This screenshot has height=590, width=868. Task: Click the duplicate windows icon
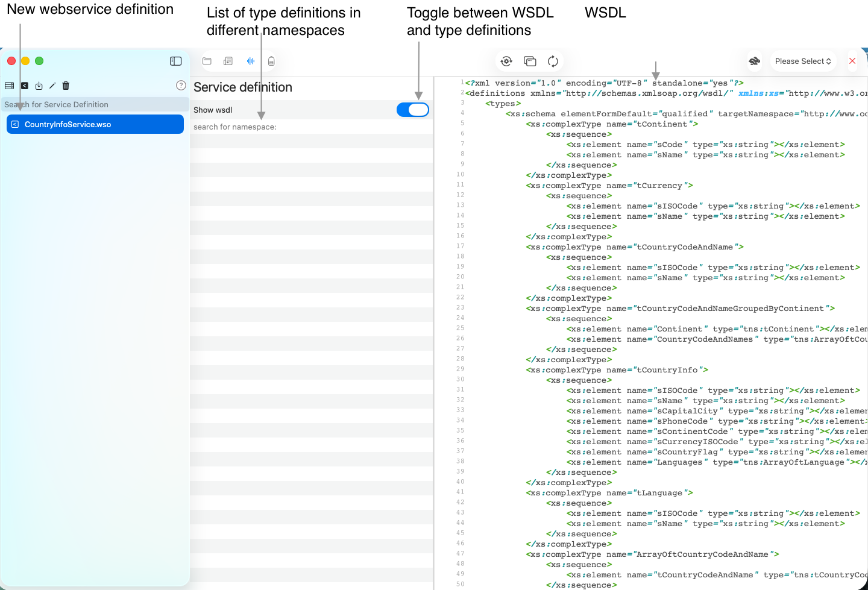pos(530,61)
